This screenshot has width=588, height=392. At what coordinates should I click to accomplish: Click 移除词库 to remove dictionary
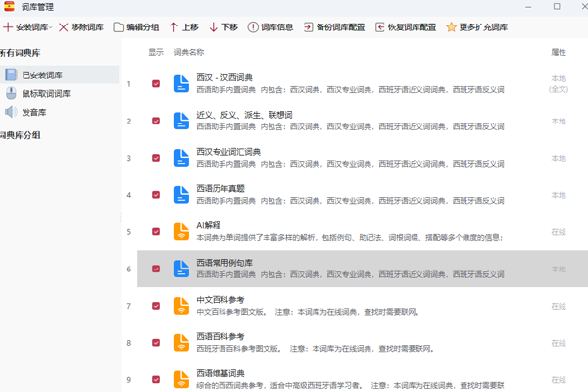83,27
